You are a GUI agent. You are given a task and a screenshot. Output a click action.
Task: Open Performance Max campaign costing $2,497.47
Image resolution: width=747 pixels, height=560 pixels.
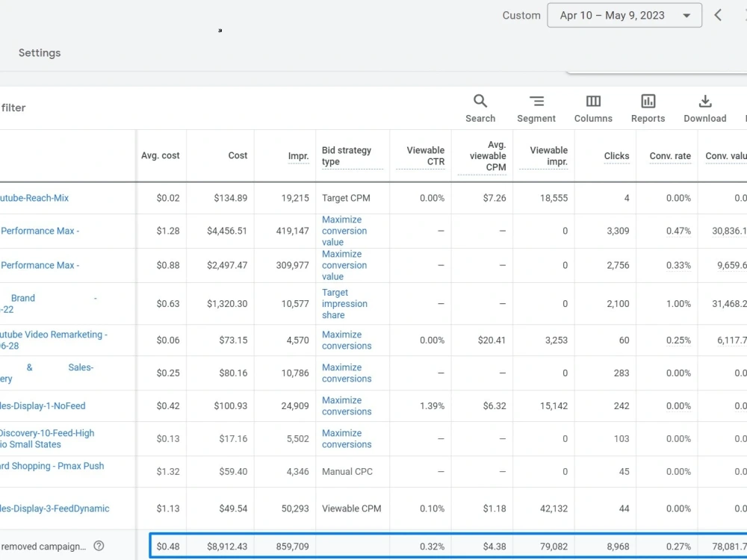pos(40,265)
